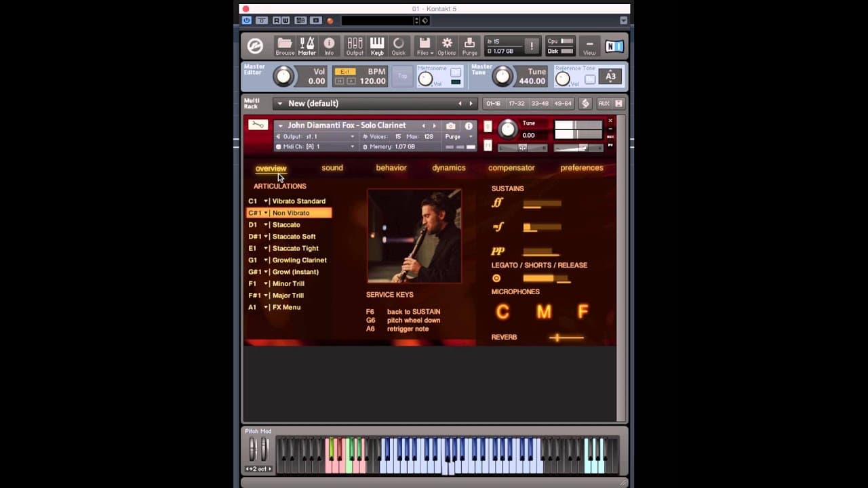Screen dimensions: 868x488
Task: Save the multi with floppy icon
Action: [618, 104]
